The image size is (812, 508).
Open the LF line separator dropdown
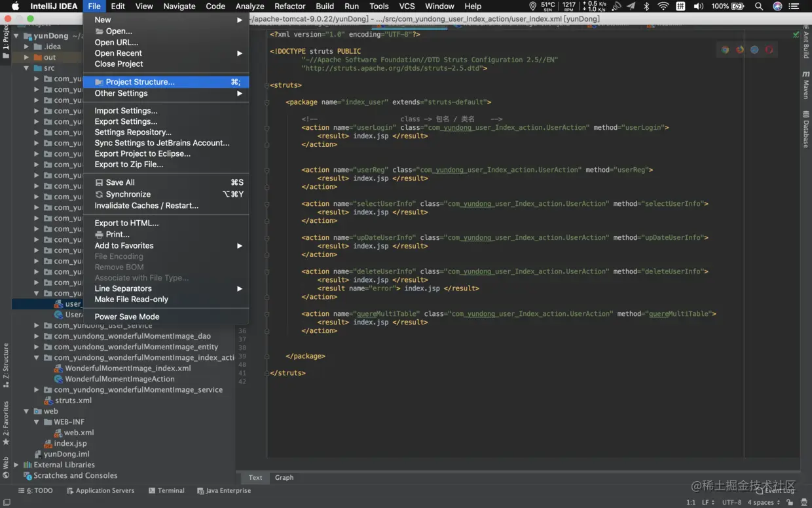(x=708, y=502)
